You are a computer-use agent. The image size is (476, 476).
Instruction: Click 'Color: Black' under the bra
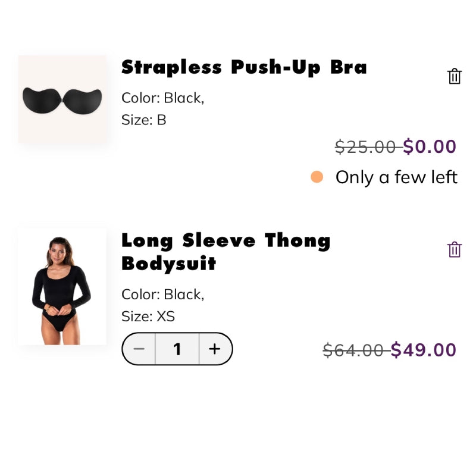coord(162,98)
